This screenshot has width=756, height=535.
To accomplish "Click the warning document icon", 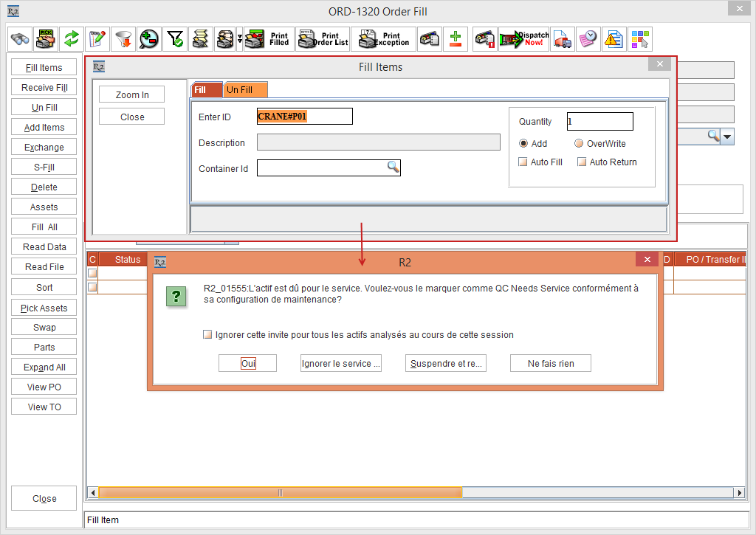I will [614, 38].
